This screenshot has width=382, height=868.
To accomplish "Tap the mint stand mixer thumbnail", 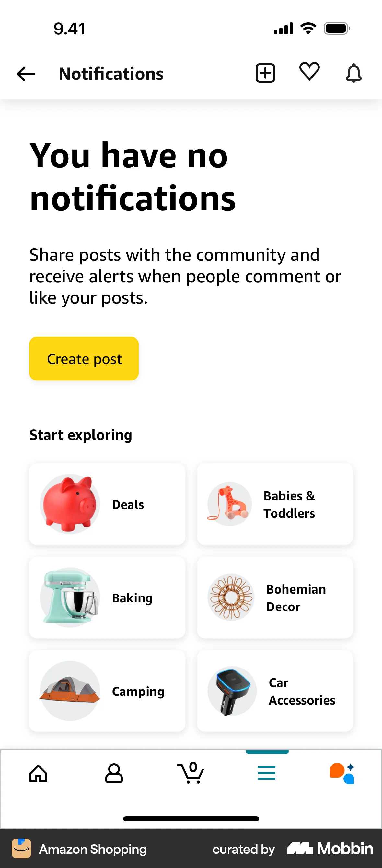I will (70, 597).
